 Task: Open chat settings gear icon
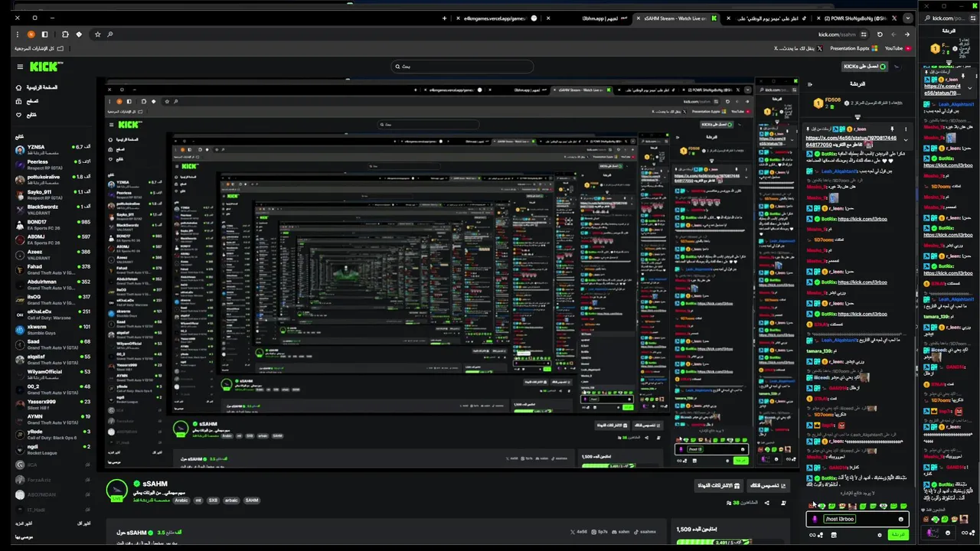pos(879,535)
